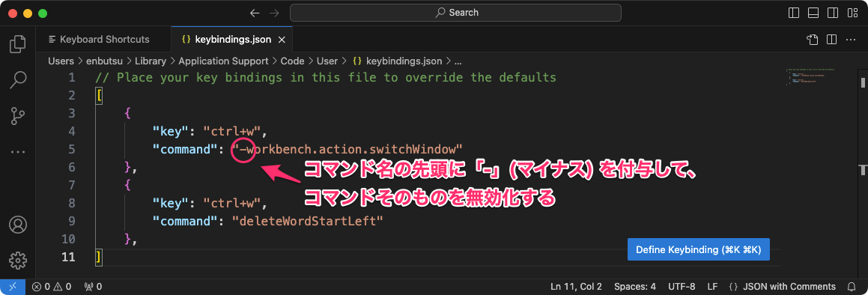
Task: Open the breadcrumb symbol ellipsis
Action: click(458, 61)
